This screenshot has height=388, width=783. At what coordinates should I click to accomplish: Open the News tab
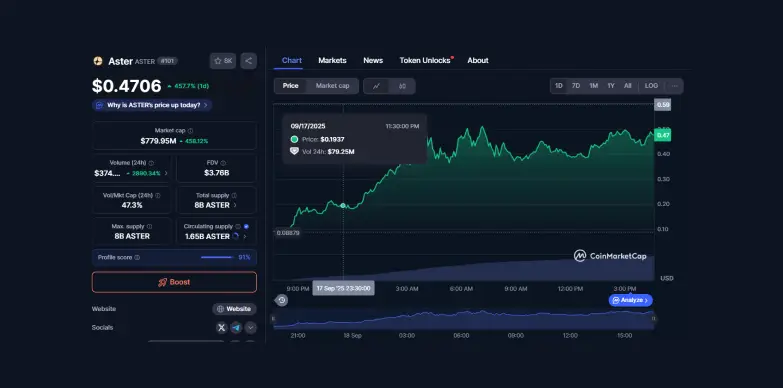point(373,60)
